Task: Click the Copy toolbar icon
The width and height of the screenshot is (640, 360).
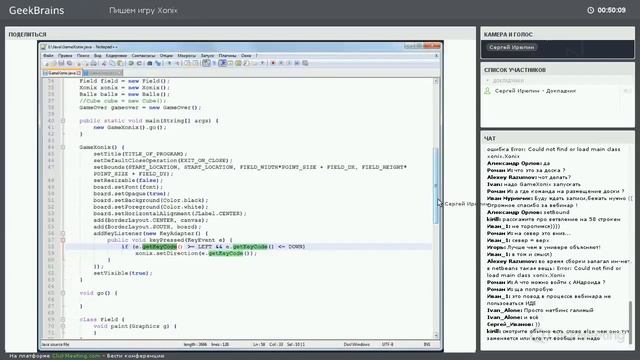Action: point(112,63)
